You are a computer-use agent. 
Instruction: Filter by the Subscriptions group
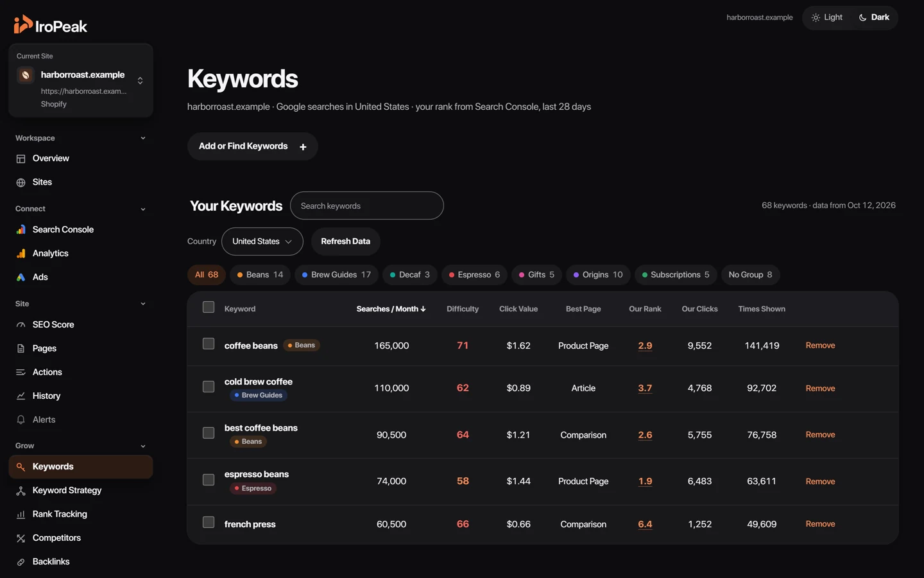pos(676,275)
